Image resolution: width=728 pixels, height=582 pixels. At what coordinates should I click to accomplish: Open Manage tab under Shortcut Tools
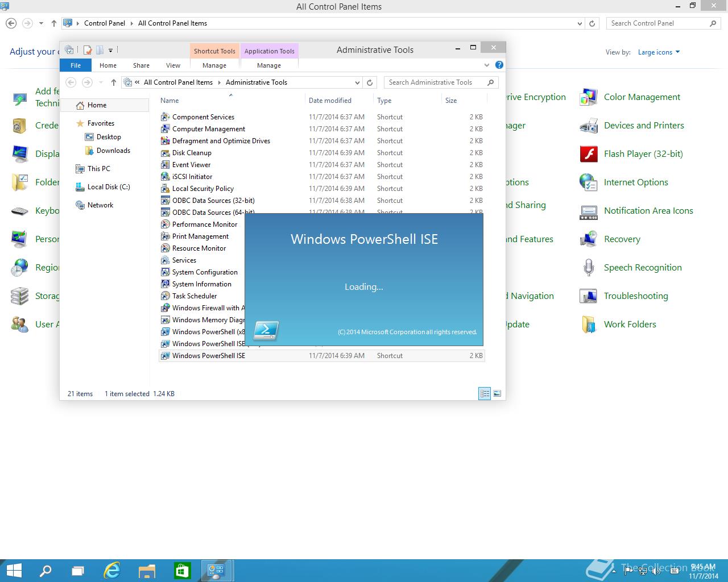(x=214, y=65)
